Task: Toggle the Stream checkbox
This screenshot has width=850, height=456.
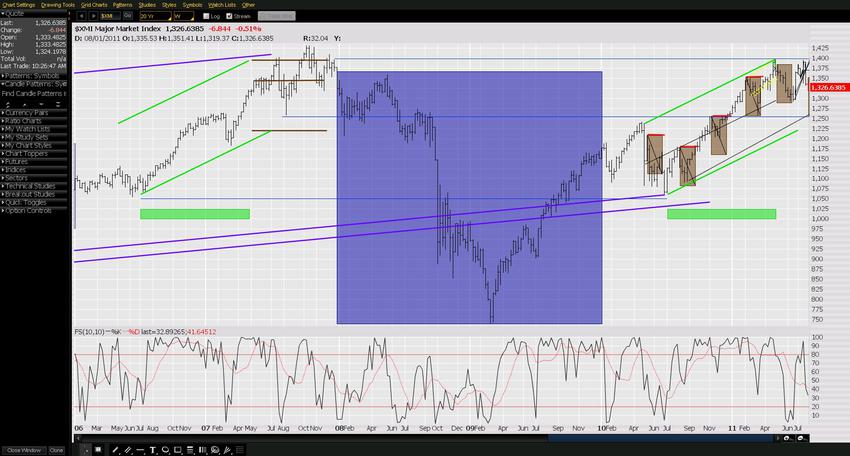Action: click(229, 16)
